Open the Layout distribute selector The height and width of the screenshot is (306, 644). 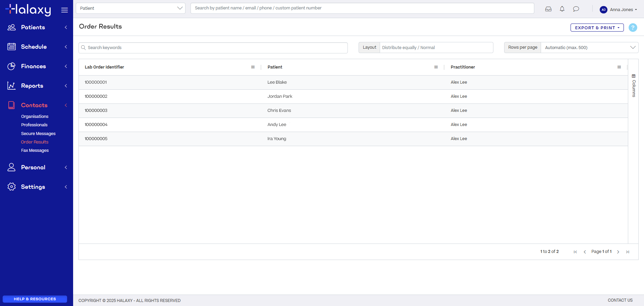(436, 47)
